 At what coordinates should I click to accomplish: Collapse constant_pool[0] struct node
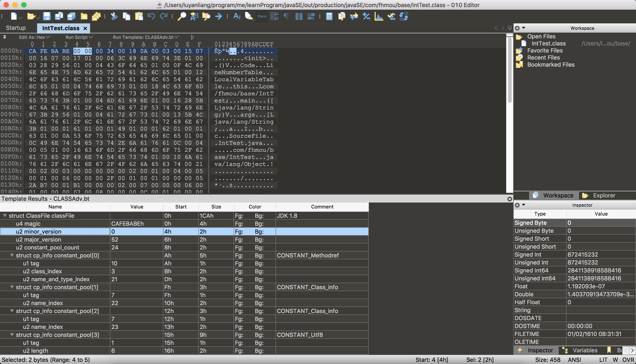pos(12,255)
